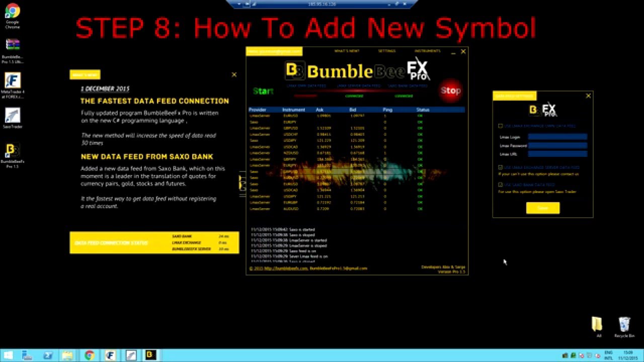
Task: Close the Data Feed Settings panel
Action: coord(588,96)
